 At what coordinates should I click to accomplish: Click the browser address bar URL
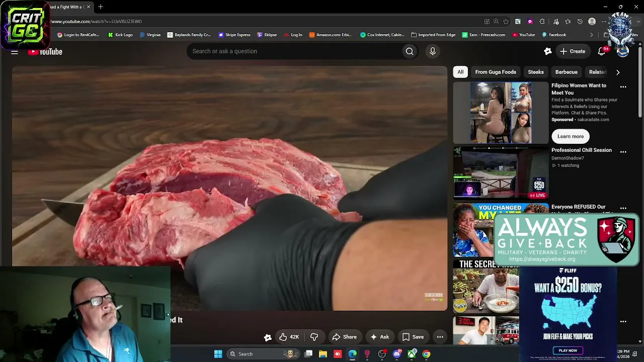(96, 22)
